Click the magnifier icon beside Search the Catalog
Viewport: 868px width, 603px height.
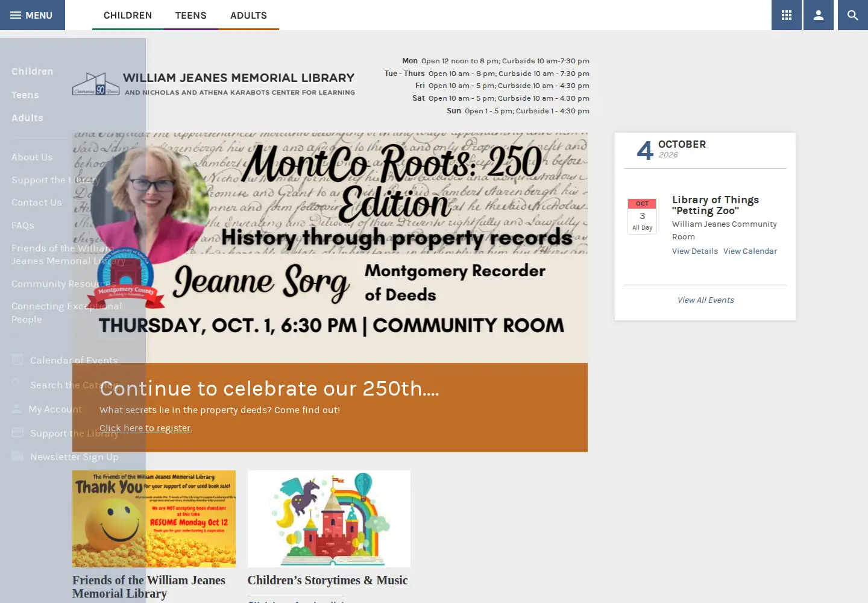pos(17,384)
